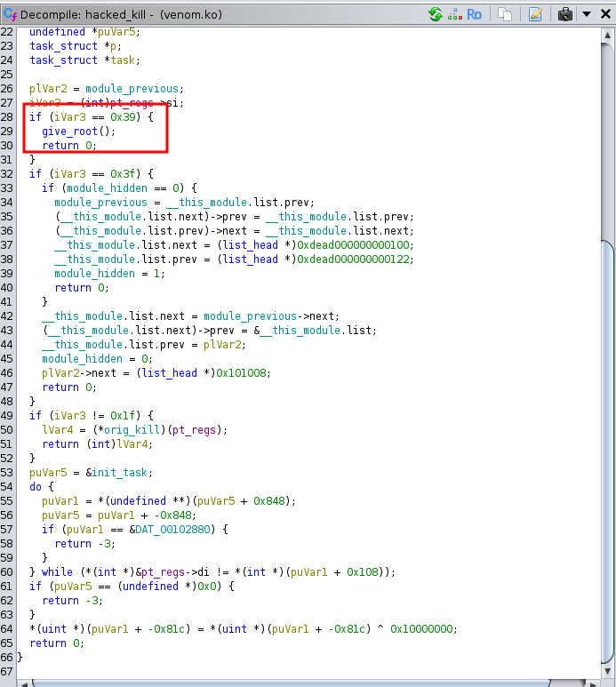The height and width of the screenshot is (687, 616).
Task: Close the Decompile hacked_kill panel
Action: tap(606, 14)
